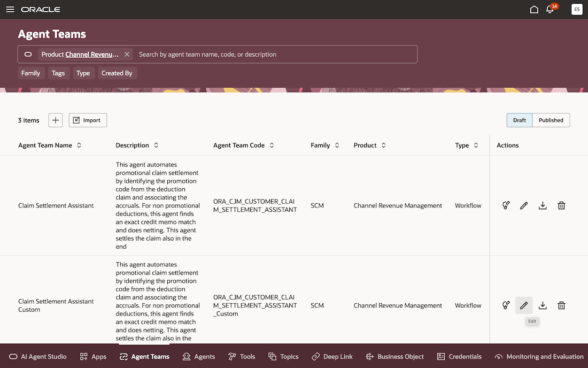The height and width of the screenshot is (368, 588).
Task: Switch to Agents tab
Action: click(199, 356)
